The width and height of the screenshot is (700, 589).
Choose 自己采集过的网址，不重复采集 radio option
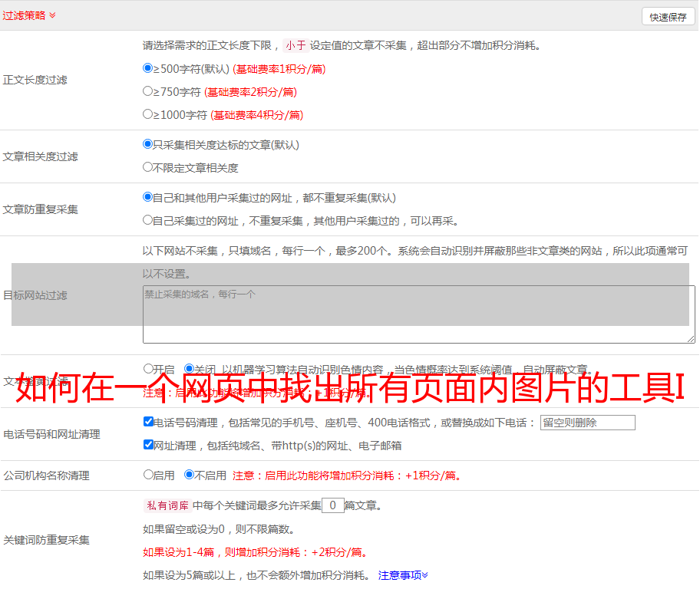[x=148, y=220]
